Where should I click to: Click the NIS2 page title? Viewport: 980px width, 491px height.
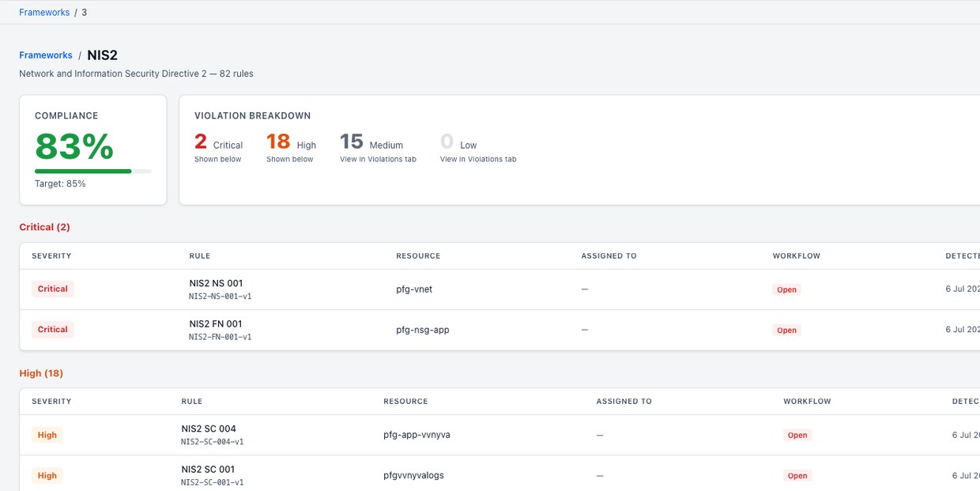tap(102, 55)
